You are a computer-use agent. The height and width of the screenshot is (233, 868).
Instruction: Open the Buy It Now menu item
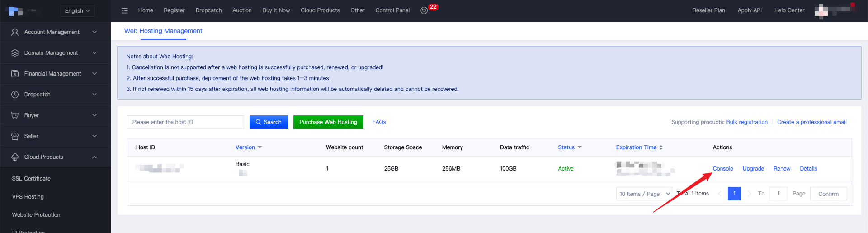coord(276,10)
